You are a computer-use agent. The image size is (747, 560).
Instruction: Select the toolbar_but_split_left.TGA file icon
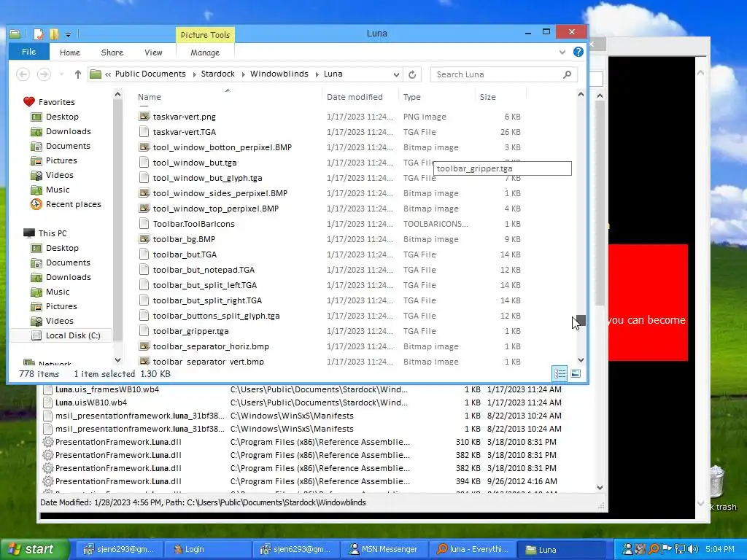click(144, 285)
